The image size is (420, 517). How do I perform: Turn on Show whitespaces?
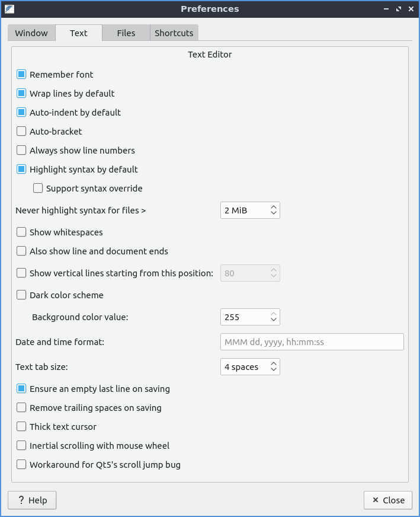[x=21, y=232]
